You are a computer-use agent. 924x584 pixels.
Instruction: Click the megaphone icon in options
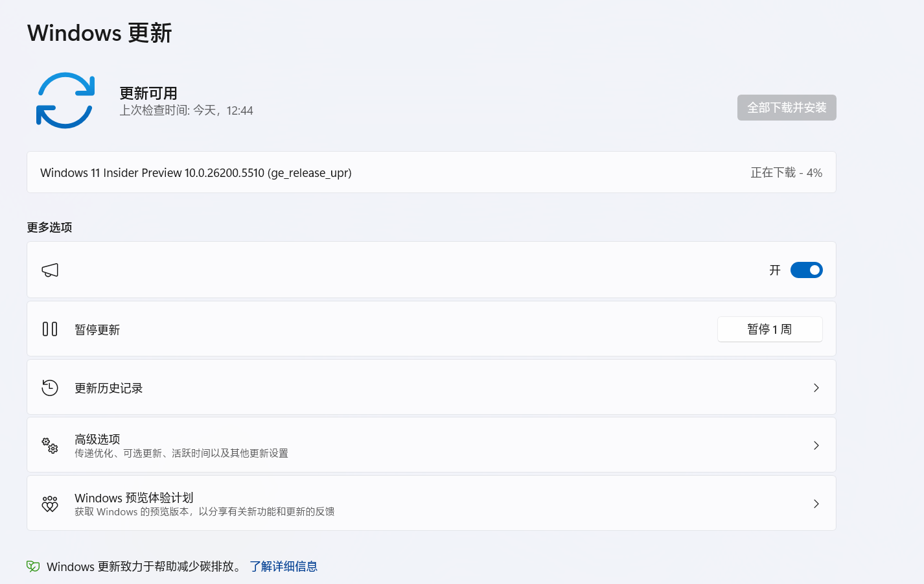click(50, 270)
